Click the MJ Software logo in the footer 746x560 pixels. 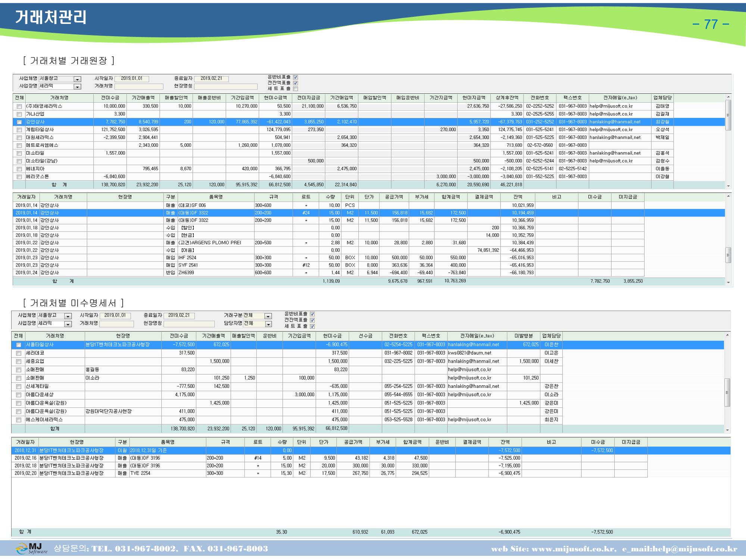tap(31, 548)
